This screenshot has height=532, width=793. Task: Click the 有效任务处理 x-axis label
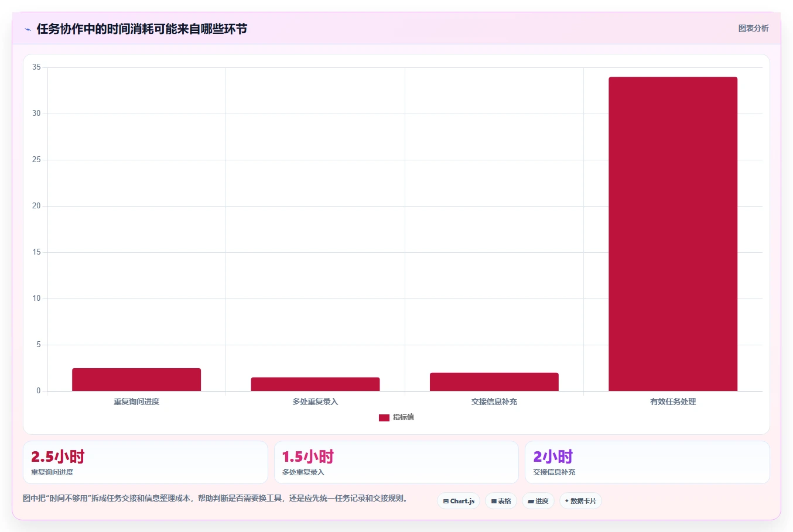pos(673,401)
